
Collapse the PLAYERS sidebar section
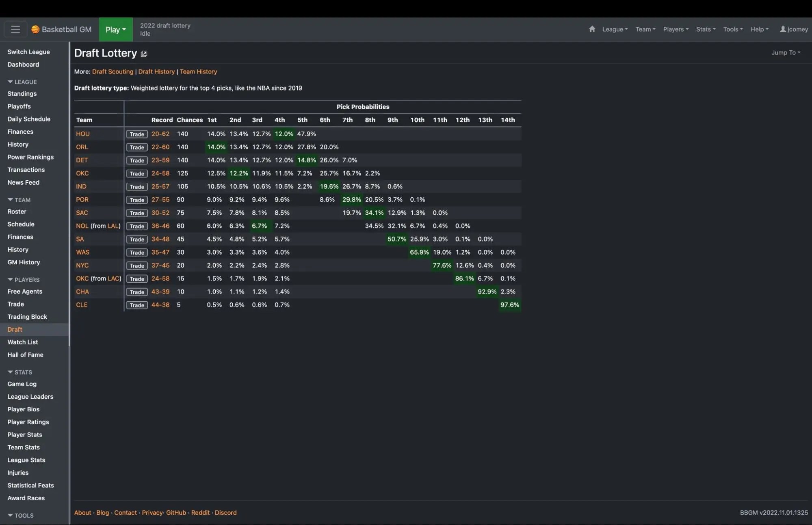24,279
